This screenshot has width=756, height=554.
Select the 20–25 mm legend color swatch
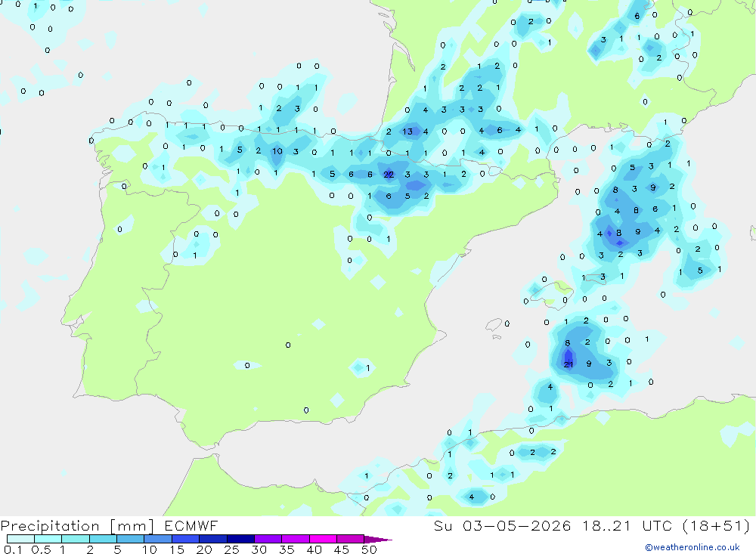(x=213, y=539)
